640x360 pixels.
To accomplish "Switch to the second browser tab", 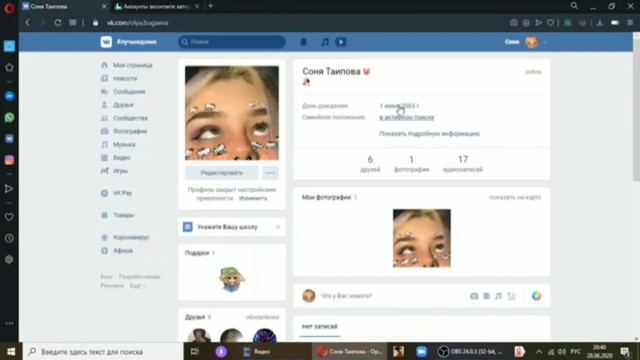I will pyautogui.click(x=157, y=7).
